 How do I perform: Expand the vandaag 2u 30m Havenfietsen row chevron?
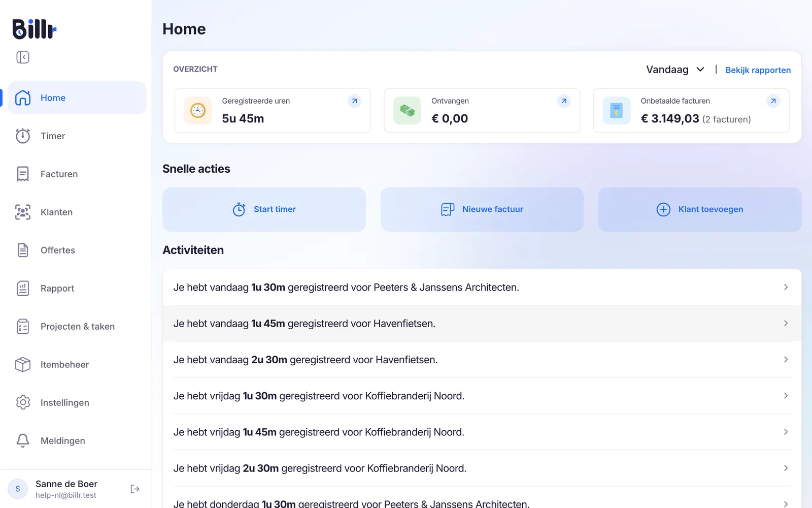coord(786,359)
